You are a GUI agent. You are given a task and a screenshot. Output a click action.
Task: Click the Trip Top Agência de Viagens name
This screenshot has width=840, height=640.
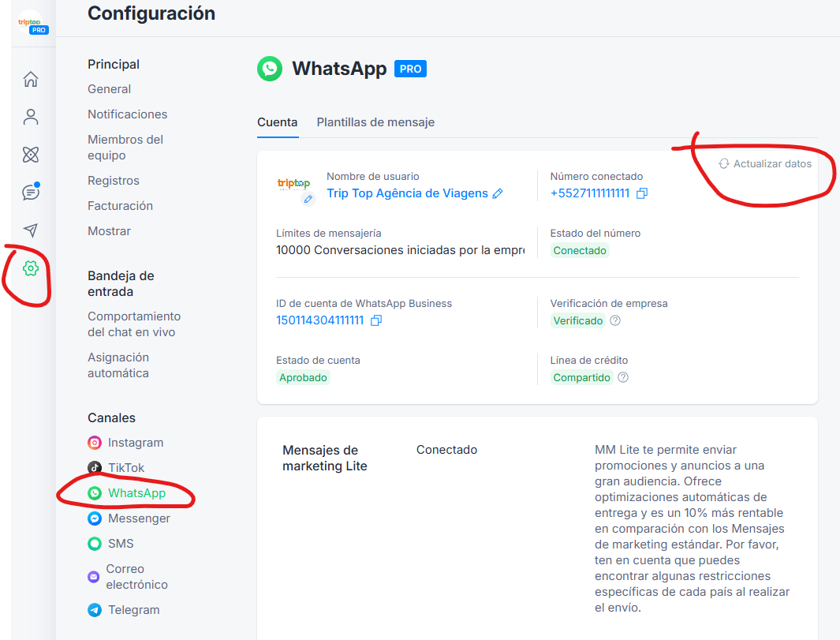point(407,193)
